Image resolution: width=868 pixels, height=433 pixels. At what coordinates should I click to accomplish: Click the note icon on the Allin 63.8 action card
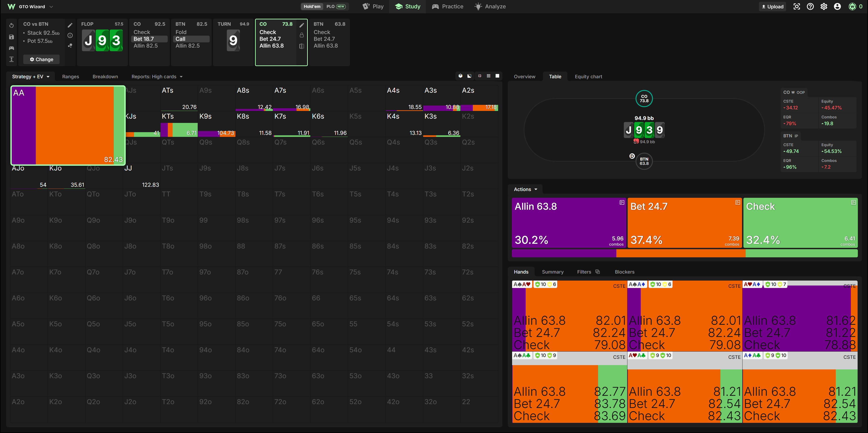click(622, 202)
